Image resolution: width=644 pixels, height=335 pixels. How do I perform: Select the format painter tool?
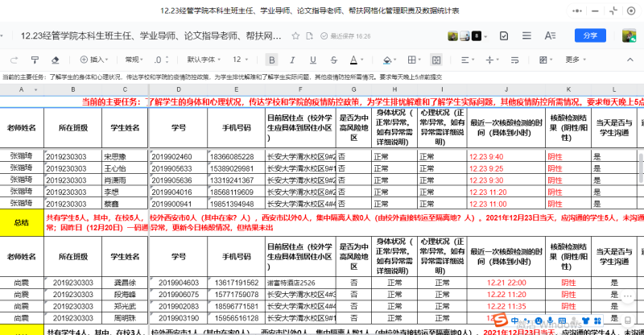pyautogui.click(x=34, y=60)
